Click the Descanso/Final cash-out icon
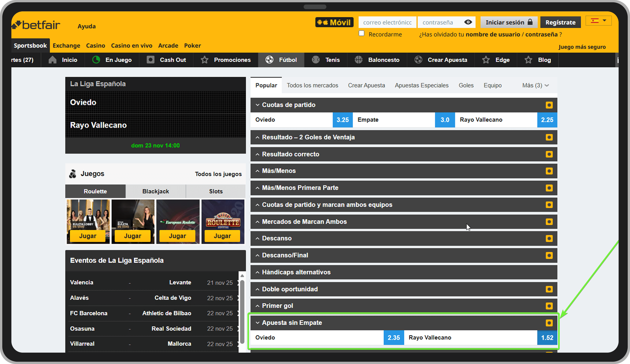This screenshot has width=630, height=364. point(549,255)
